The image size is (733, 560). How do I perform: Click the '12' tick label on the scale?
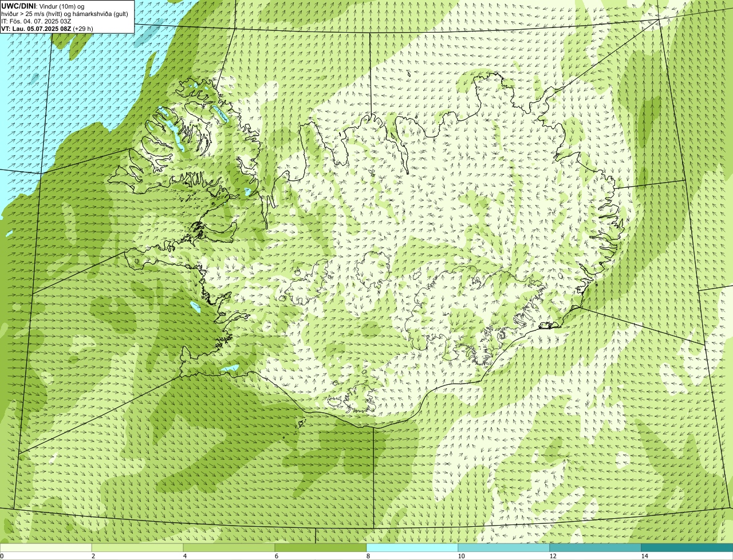pos(553,556)
